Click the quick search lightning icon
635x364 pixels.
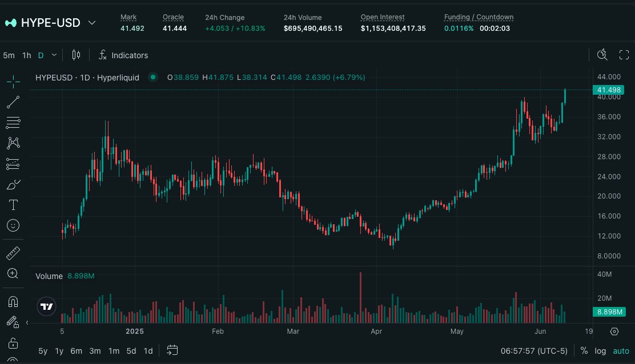tap(602, 55)
